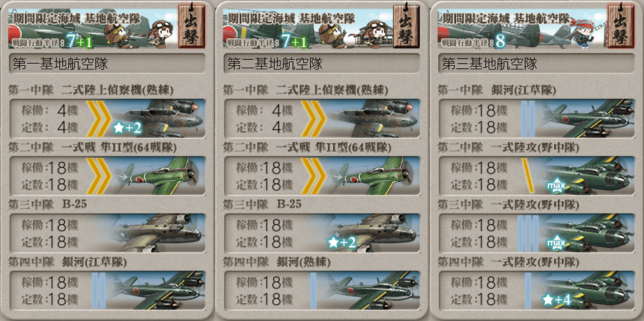
Task: Click proficiency chevrons on second base 隼II型 slot
Action: coord(313,176)
